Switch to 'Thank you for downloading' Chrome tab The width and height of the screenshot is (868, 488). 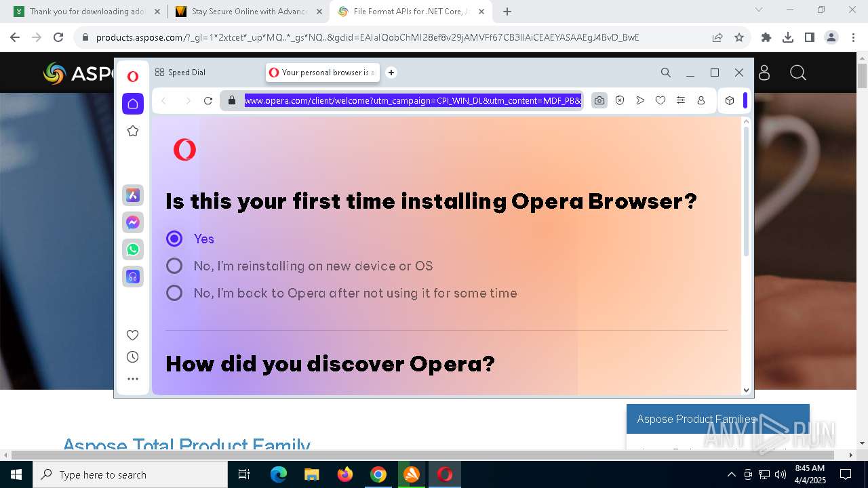[x=88, y=12]
